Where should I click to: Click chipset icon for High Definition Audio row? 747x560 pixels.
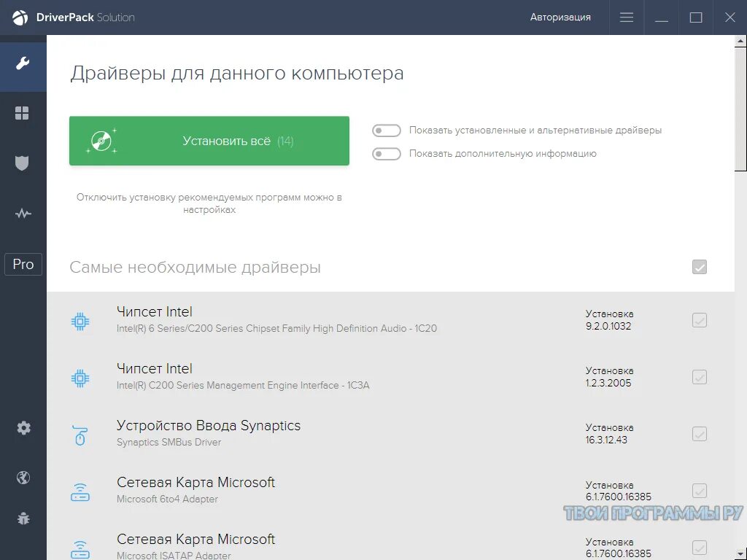point(80,322)
